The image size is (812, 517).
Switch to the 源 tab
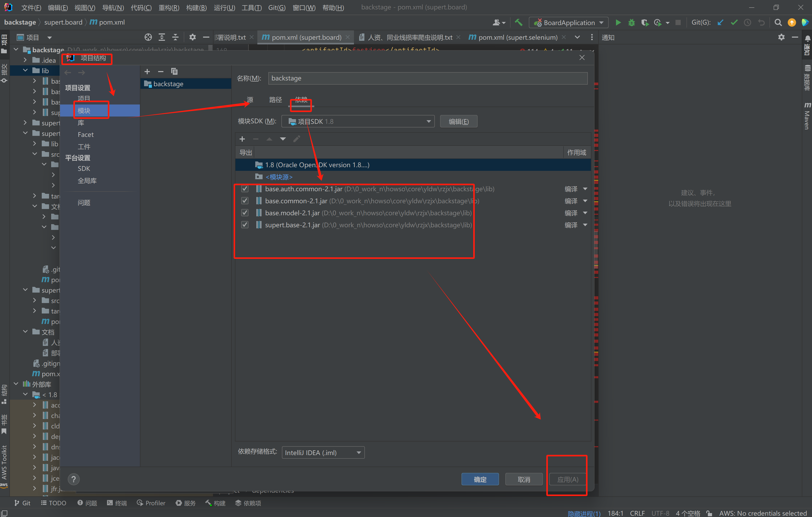[x=250, y=100]
